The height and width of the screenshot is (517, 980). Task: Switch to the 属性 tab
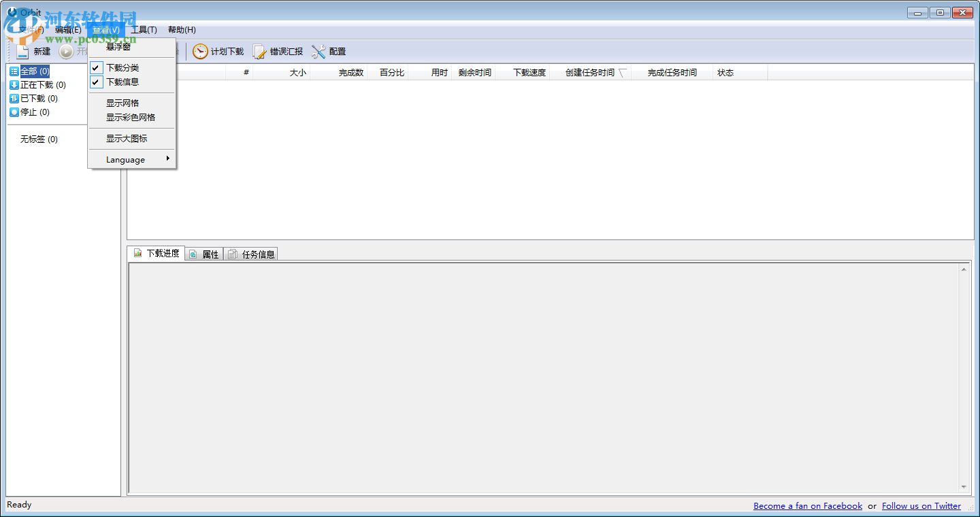click(204, 252)
